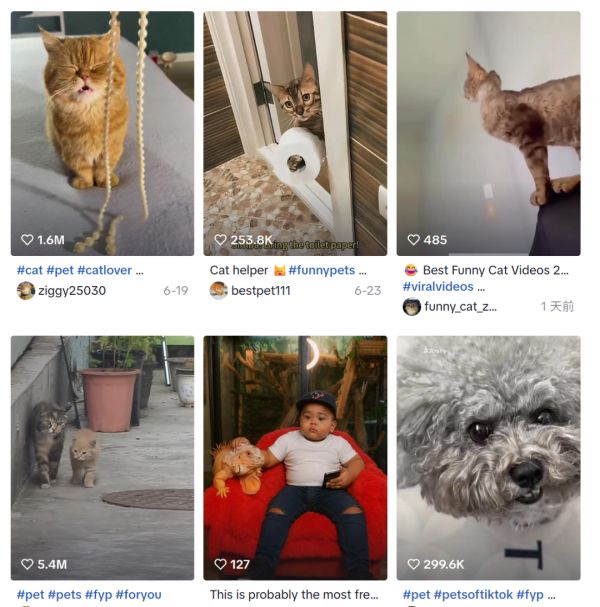Click the heart icon showing 485 likes
The height and width of the screenshot is (607, 600).
(x=413, y=240)
